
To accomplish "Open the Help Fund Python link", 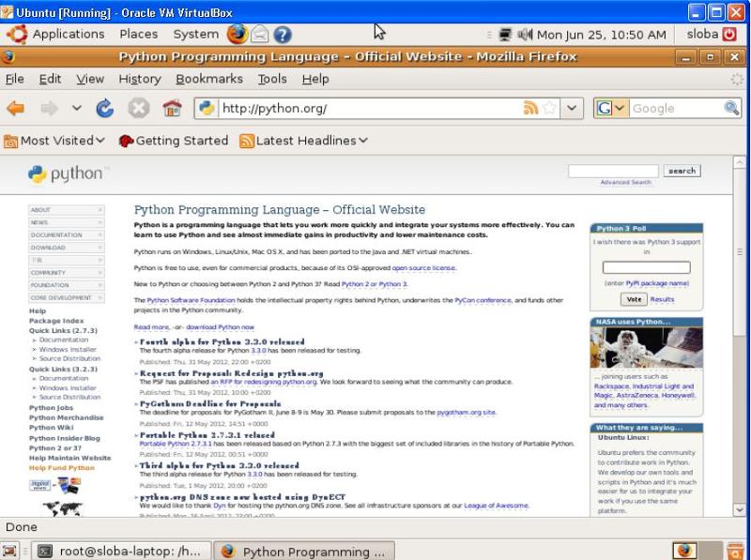I will (x=62, y=468).
